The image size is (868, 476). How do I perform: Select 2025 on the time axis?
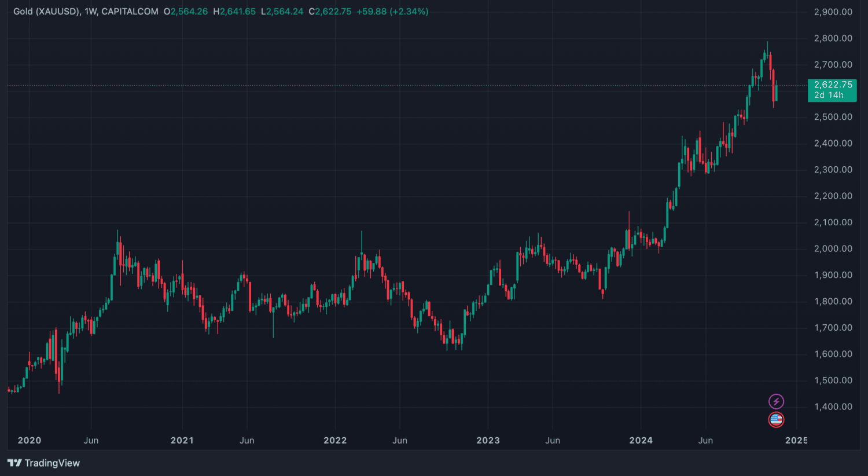[796, 440]
